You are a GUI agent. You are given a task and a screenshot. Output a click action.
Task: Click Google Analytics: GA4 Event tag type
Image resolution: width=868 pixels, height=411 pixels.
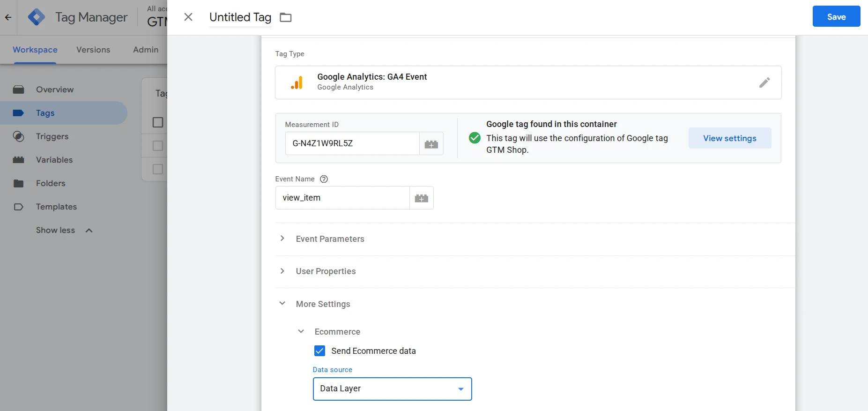pos(528,82)
